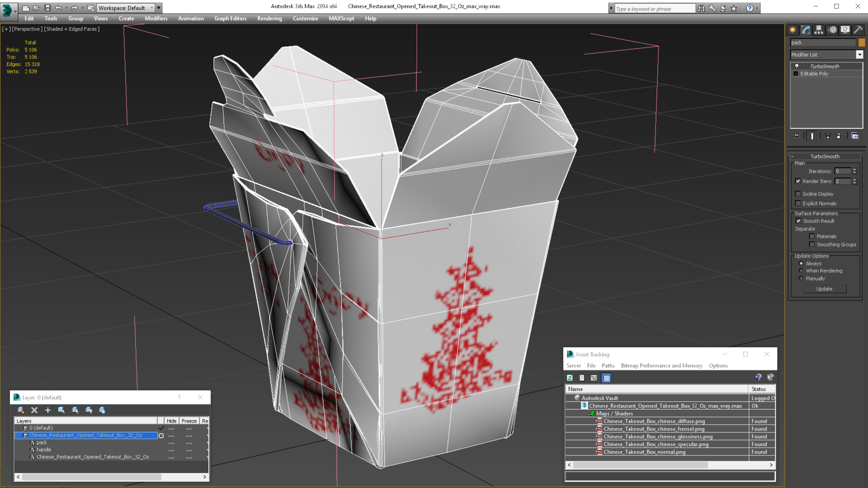The image size is (868, 488).
Task: Enable Separate by Materials checkbox
Action: 812,236
